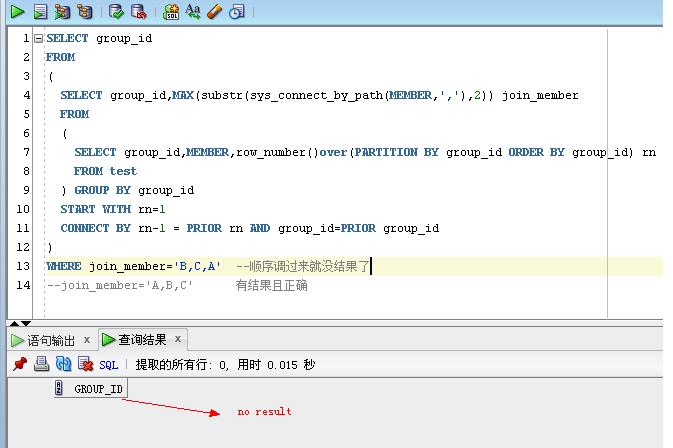Expand the pane with the down arrow splitter
Image resolution: width=673 pixels, height=448 pixels.
tap(26, 323)
